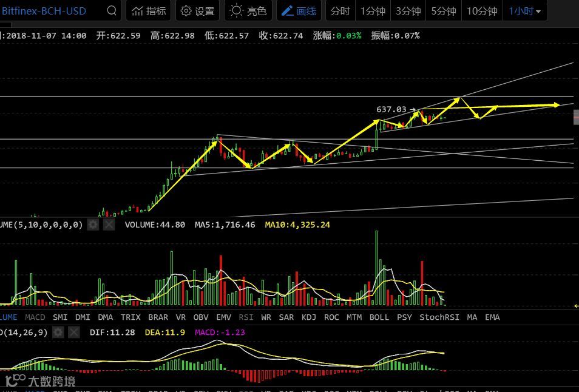Click the VOLUME:44.80 readout
The height and width of the screenshot is (392, 579).
tap(155, 225)
